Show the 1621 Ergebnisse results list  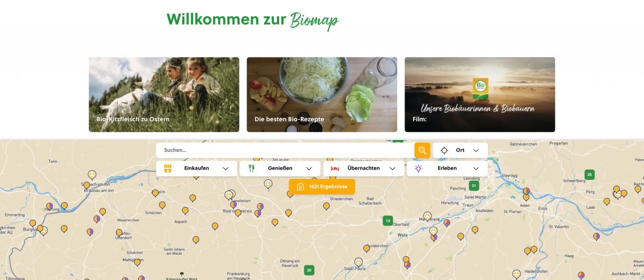click(x=322, y=187)
